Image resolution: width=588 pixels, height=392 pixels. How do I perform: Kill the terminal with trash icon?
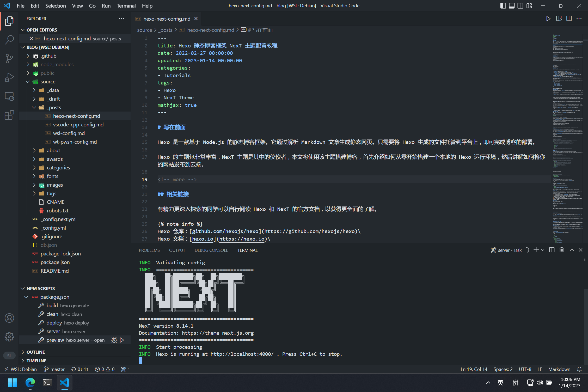point(562,250)
